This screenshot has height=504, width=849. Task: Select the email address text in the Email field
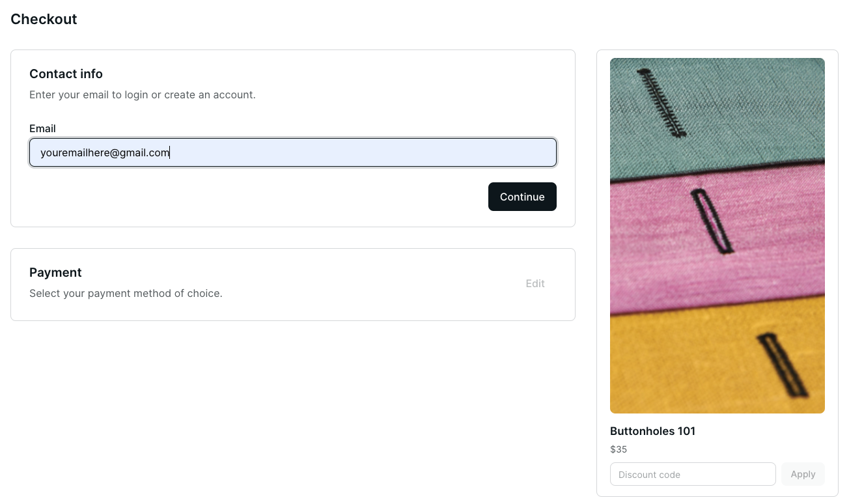click(x=104, y=152)
